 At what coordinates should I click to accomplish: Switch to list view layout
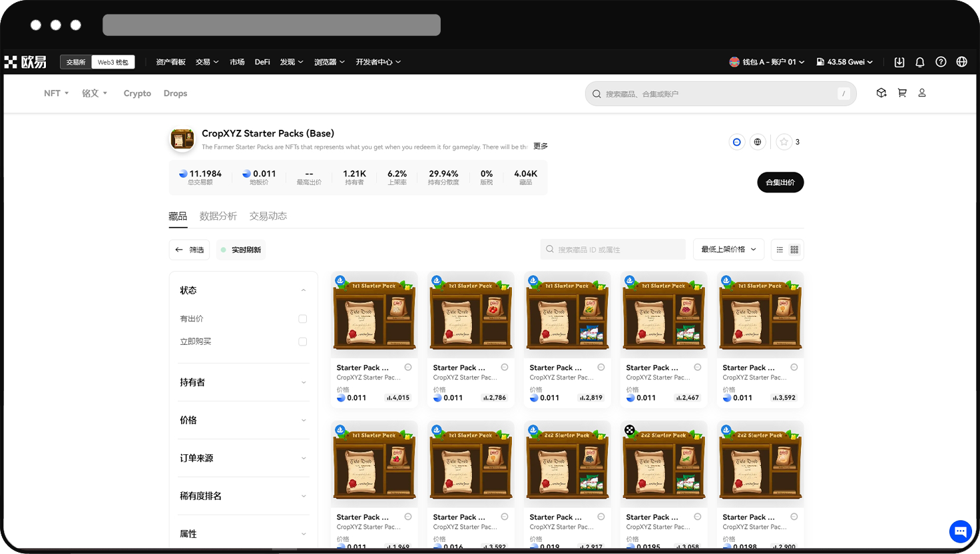(780, 250)
